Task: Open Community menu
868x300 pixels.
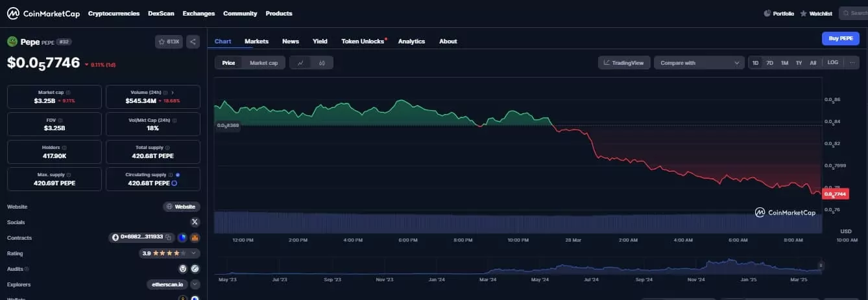Action: 240,13
